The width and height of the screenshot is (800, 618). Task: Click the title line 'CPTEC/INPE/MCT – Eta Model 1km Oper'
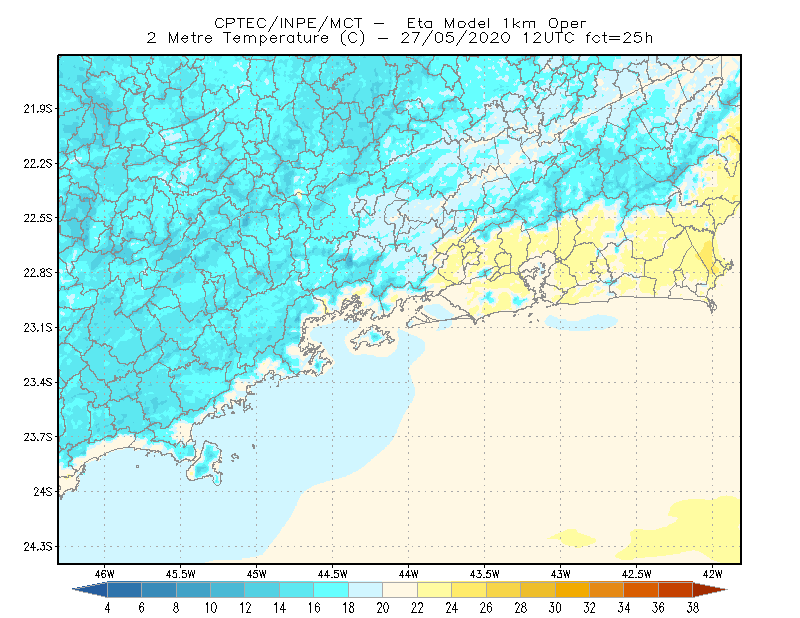[400, 23]
